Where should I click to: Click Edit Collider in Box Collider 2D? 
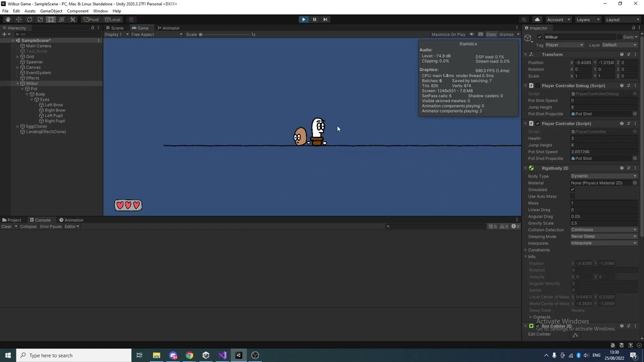pyautogui.click(x=575, y=334)
